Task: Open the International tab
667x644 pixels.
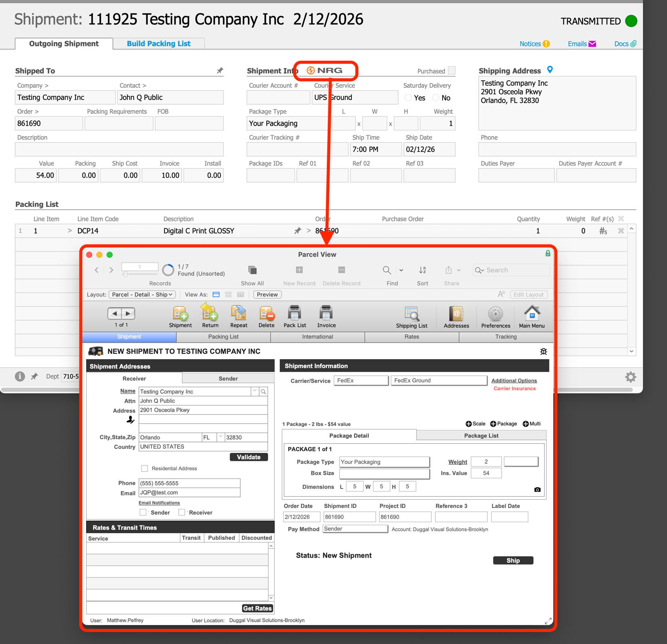Action: [317, 337]
